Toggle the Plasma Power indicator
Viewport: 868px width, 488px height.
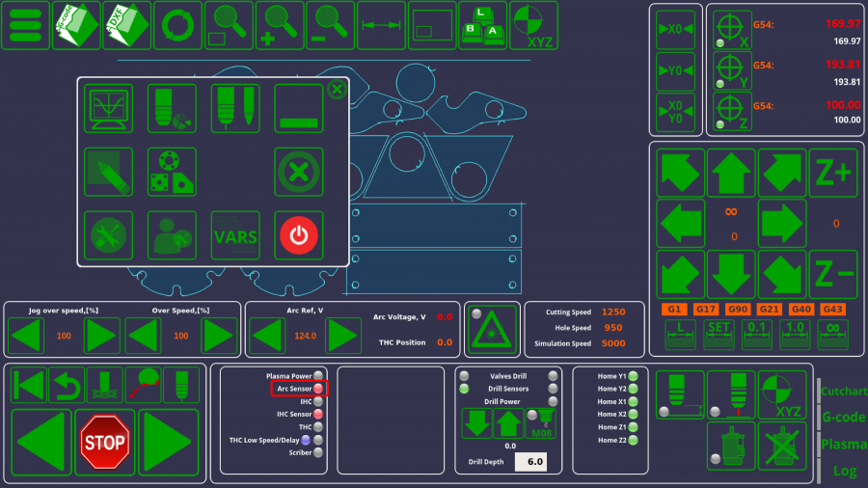point(317,375)
